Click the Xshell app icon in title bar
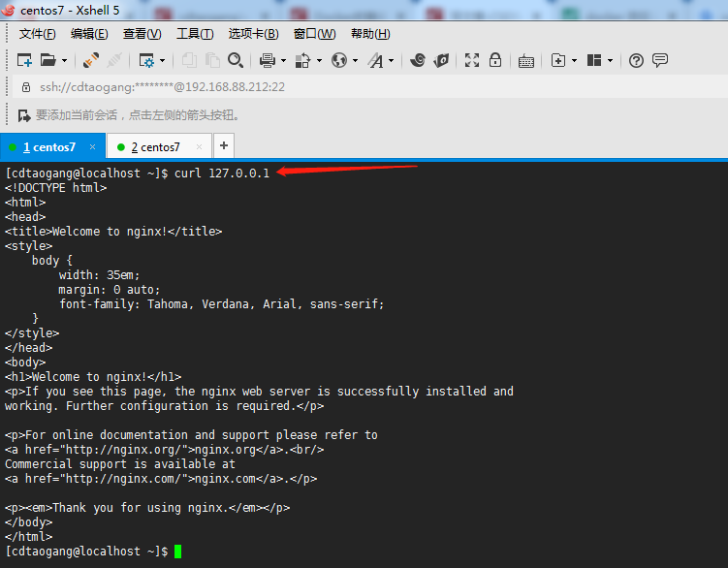Viewport: 728px width, 568px height. pos(9,10)
